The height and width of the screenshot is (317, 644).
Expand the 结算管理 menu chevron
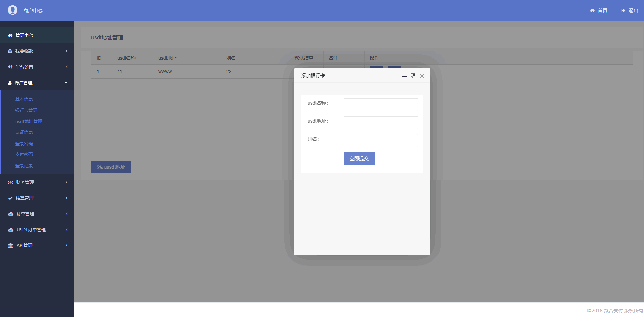click(67, 198)
